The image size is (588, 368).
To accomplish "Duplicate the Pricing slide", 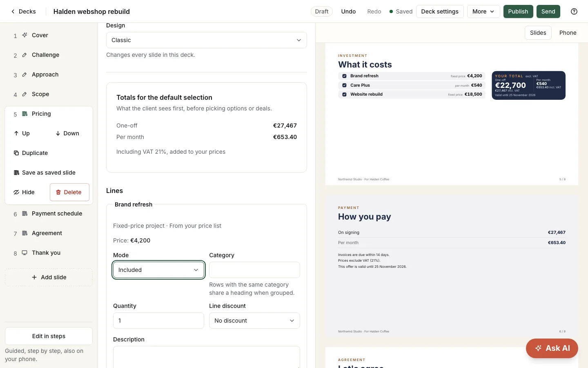I will click(x=31, y=153).
